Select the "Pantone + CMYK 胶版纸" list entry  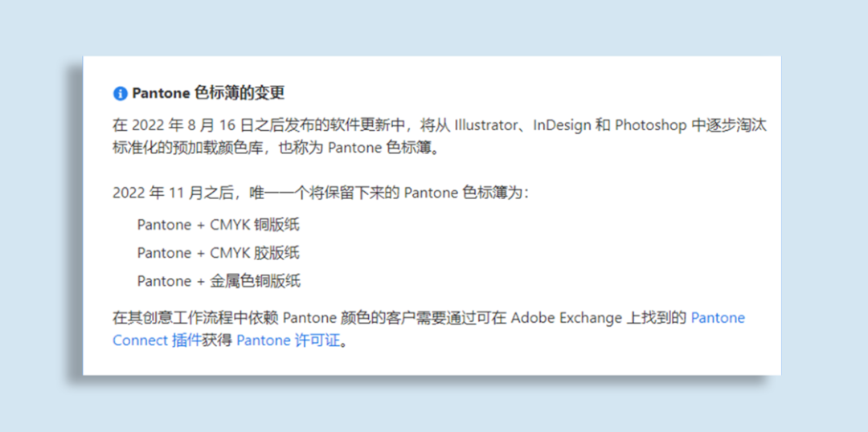click(218, 253)
